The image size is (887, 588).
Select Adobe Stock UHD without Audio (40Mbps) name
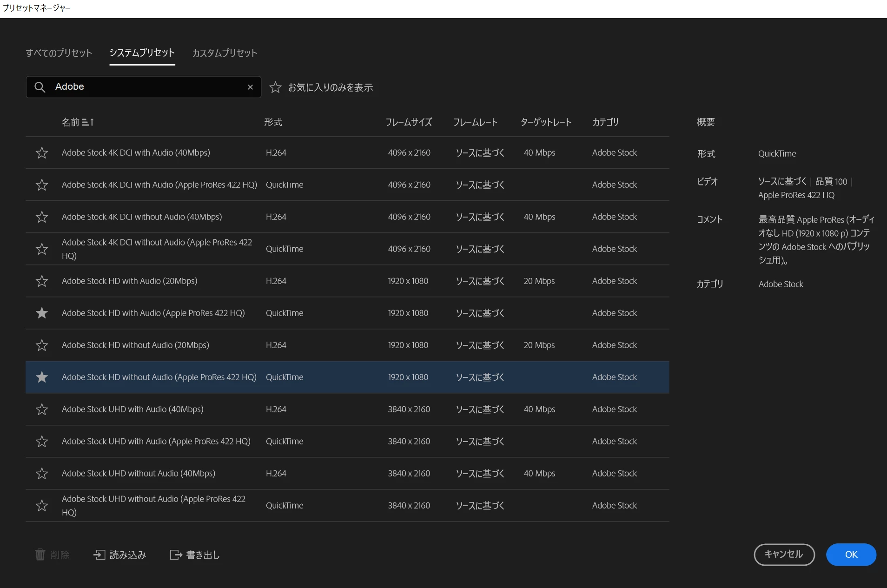[x=139, y=473]
